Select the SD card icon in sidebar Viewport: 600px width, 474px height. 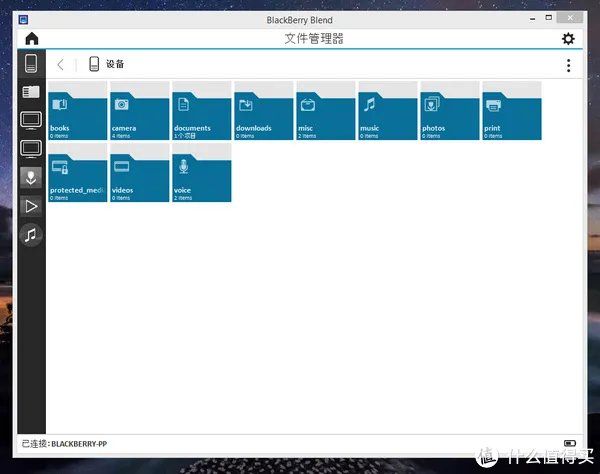32,92
